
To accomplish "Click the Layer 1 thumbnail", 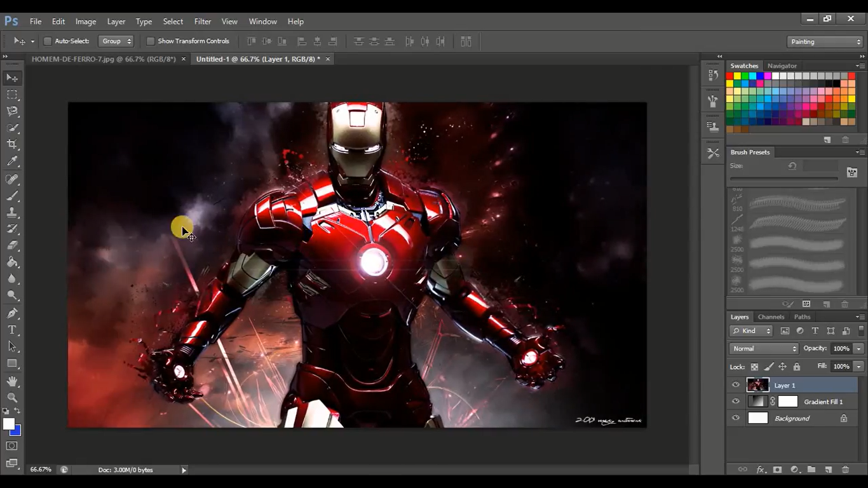I will [757, 385].
